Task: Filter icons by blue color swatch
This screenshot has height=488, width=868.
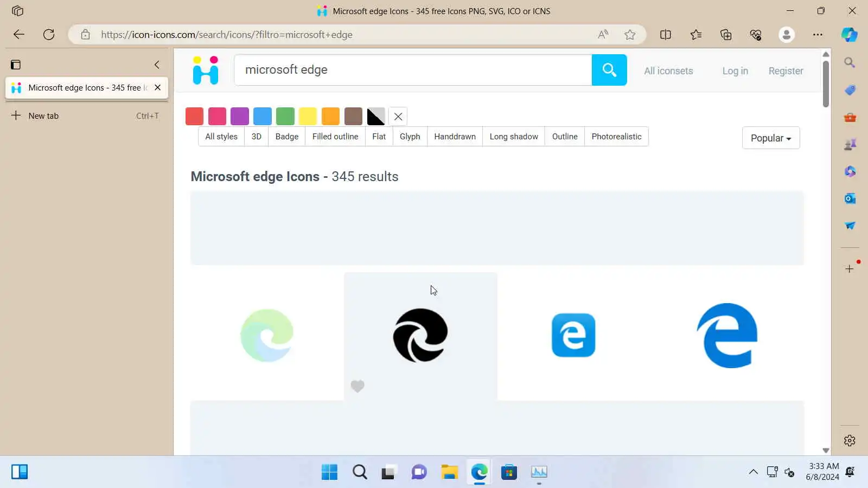Action: pos(263,116)
